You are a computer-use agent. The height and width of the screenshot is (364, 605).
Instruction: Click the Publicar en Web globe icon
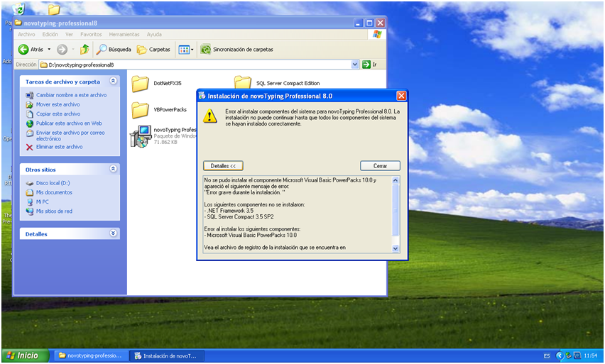[x=29, y=123]
